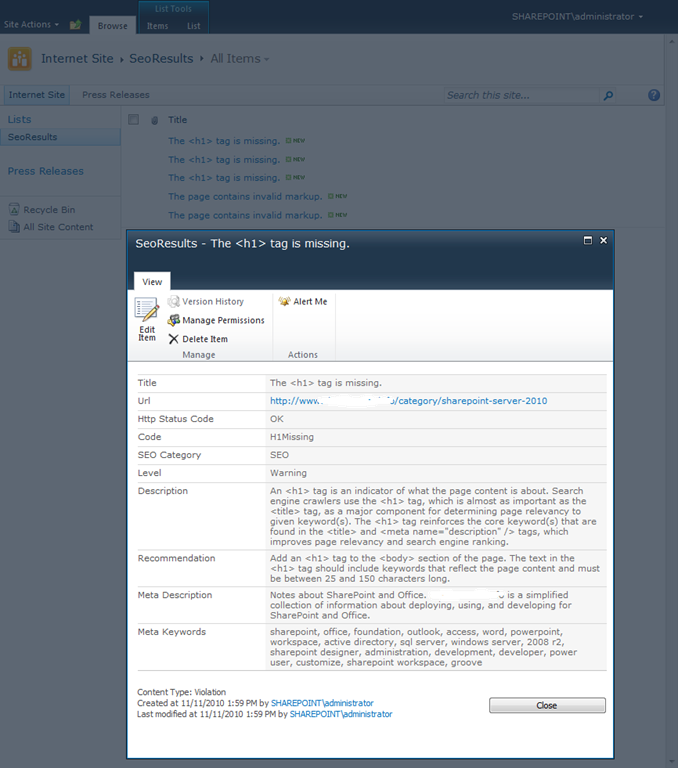Click the Content Type: Violation text
The height and width of the screenshot is (768, 678).
[x=181, y=692]
